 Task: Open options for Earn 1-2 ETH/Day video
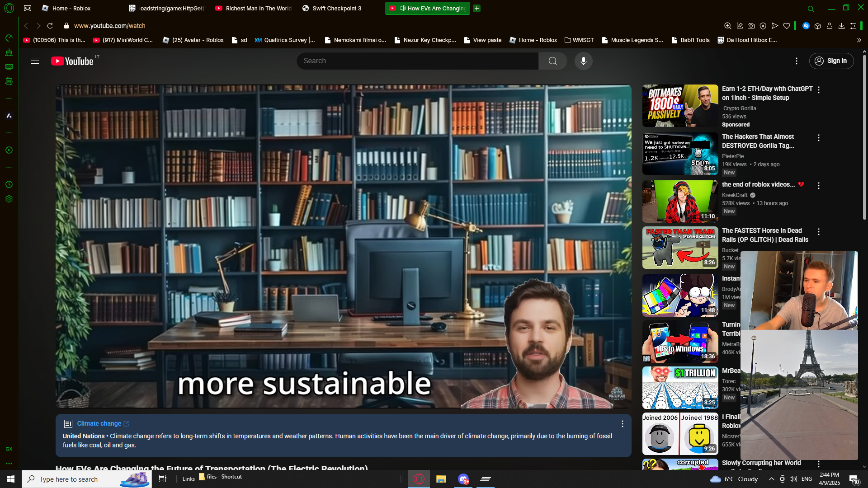[818, 90]
